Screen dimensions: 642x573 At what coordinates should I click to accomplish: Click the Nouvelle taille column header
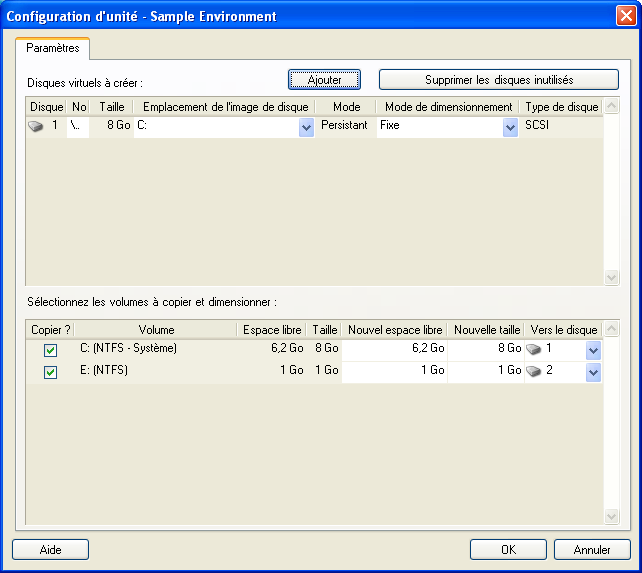pyautogui.click(x=486, y=330)
